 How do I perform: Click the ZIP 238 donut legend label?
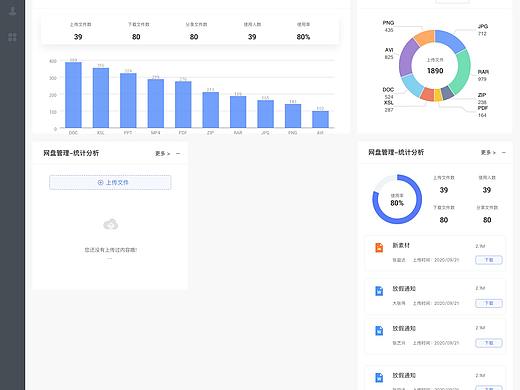[x=482, y=98]
